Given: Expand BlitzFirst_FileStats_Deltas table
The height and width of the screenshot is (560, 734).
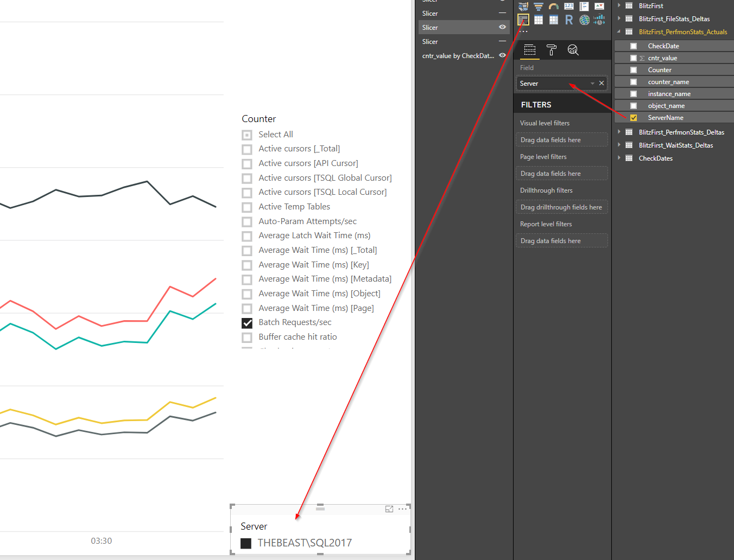Looking at the screenshot, I should tap(619, 18).
